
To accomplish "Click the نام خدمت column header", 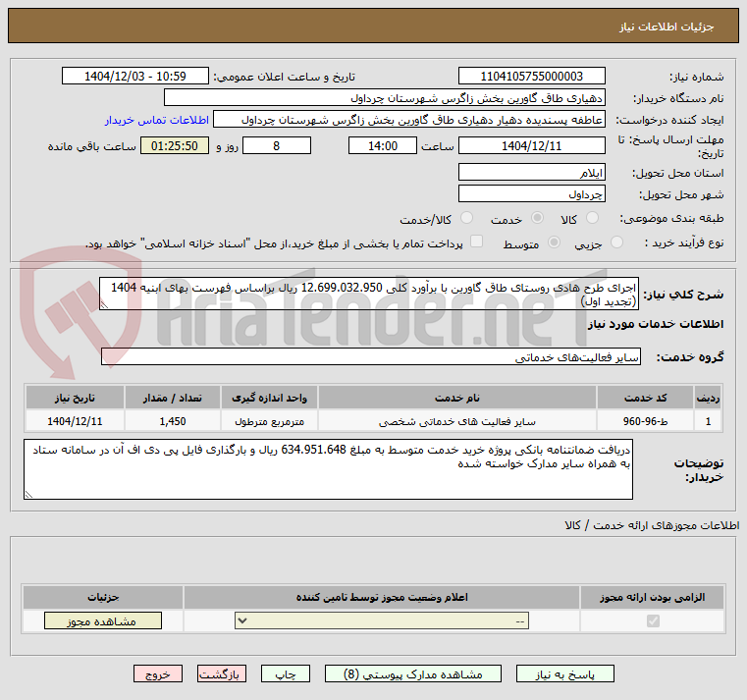I will coord(457,398).
